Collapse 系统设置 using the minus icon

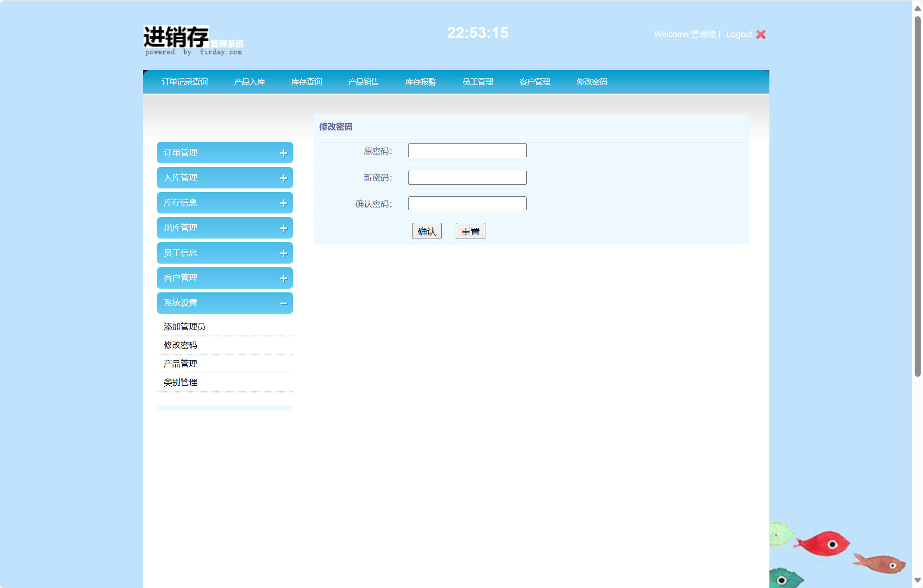coord(284,304)
